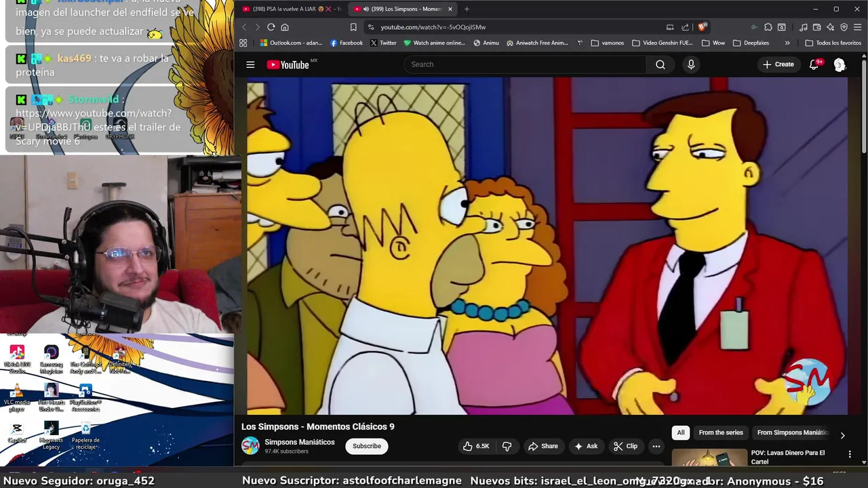Image resolution: width=868 pixels, height=488 pixels.
Task: Open the Twitter bookmark
Action: point(383,43)
